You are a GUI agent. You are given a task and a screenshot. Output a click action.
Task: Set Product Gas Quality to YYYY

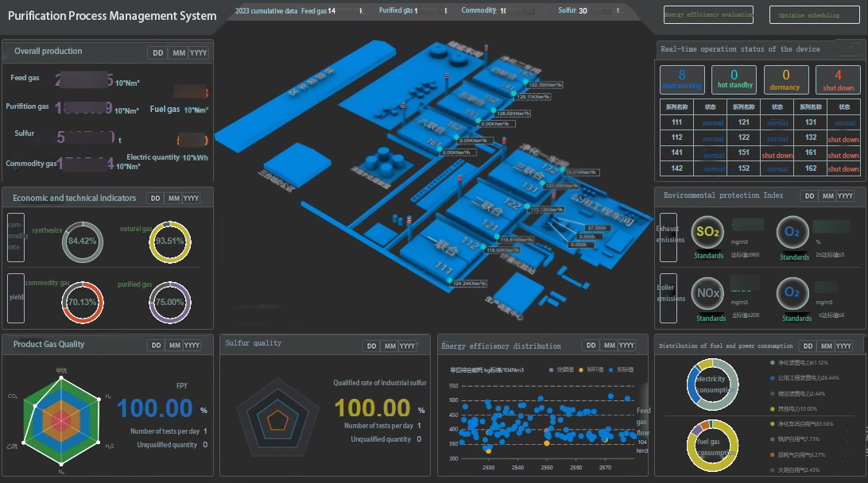click(192, 346)
